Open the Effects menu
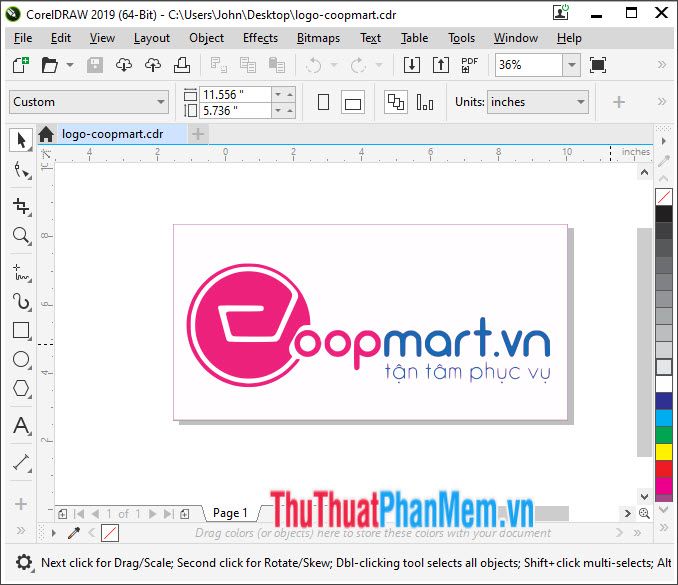Viewport: 678px width, 585px height. (x=260, y=38)
